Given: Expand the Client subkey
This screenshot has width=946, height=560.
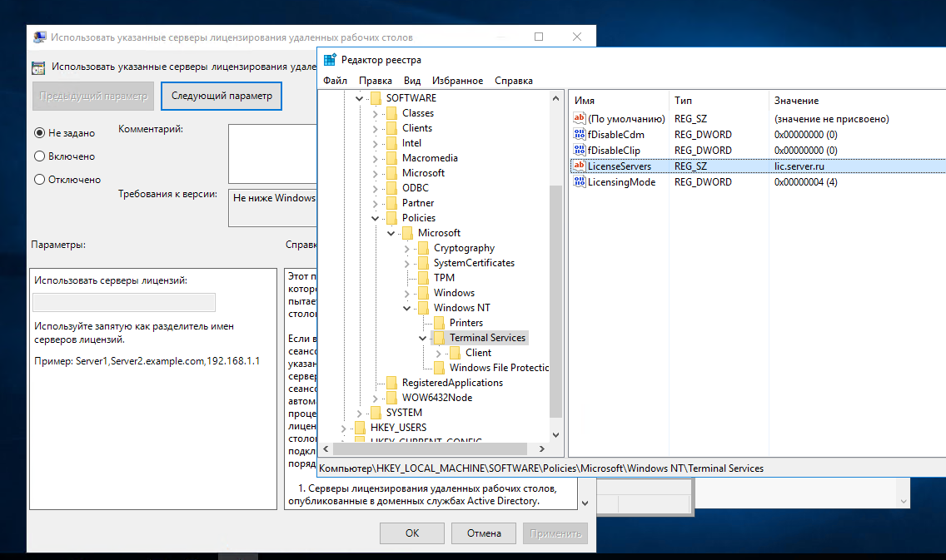Looking at the screenshot, I should 439,354.
